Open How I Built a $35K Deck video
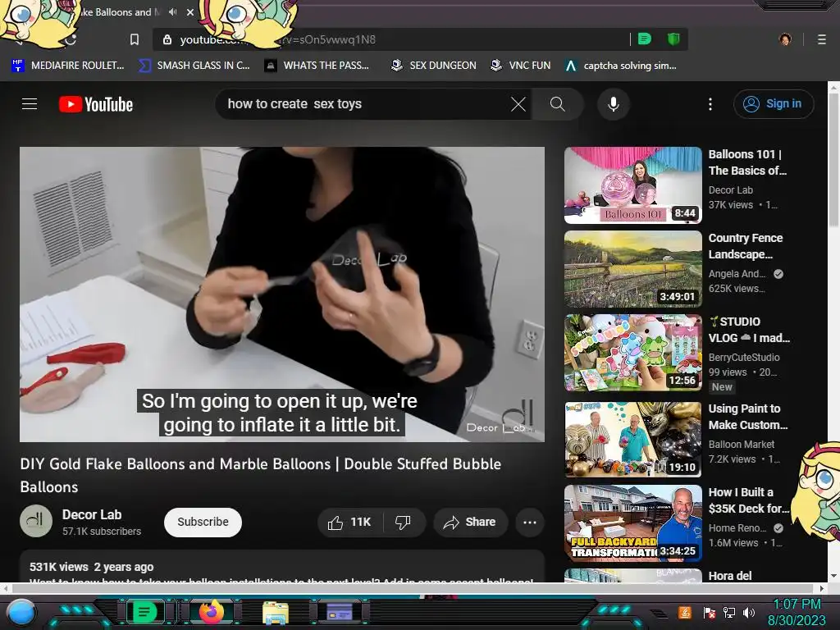 pos(632,523)
